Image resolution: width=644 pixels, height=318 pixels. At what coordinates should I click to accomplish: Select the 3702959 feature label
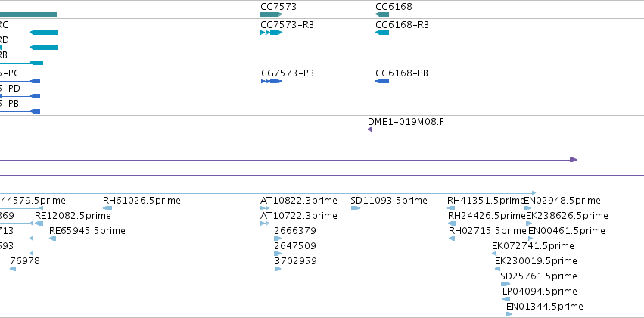pos(295,261)
